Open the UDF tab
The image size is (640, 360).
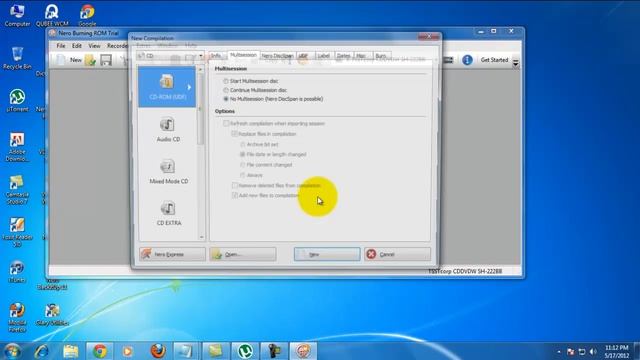pyautogui.click(x=303, y=56)
